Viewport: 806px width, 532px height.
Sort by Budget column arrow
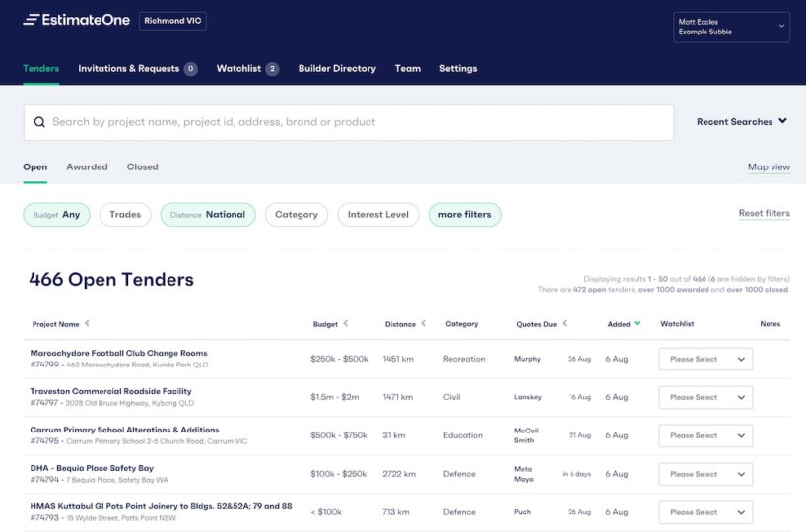pyautogui.click(x=346, y=323)
